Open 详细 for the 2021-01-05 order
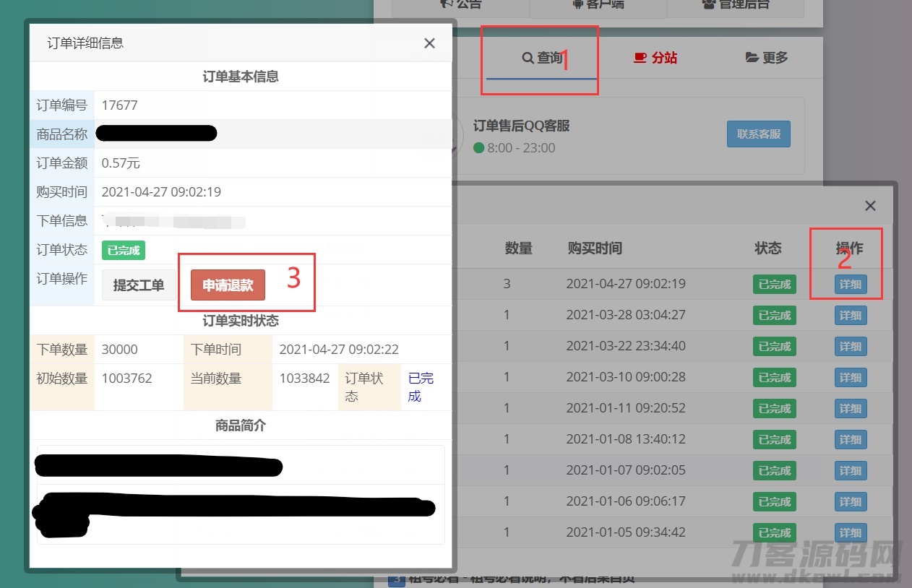Viewport: 912px width, 588px height. [850, 532]
